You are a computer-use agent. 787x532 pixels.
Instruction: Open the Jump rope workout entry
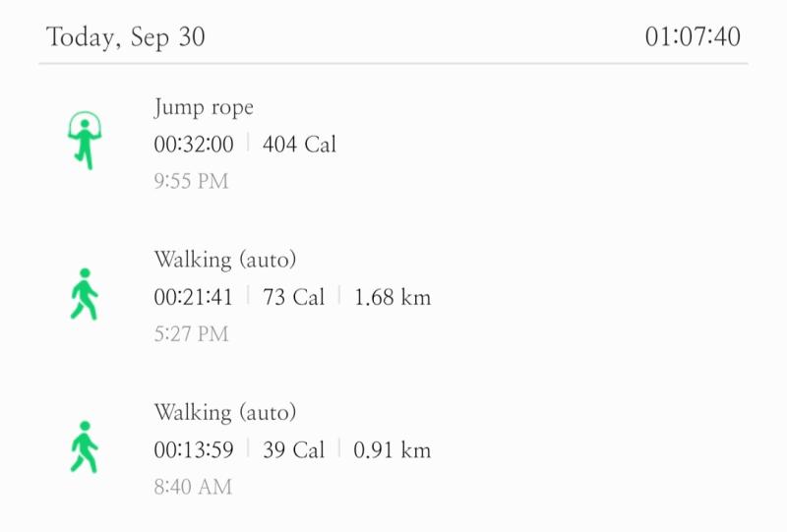393,143
